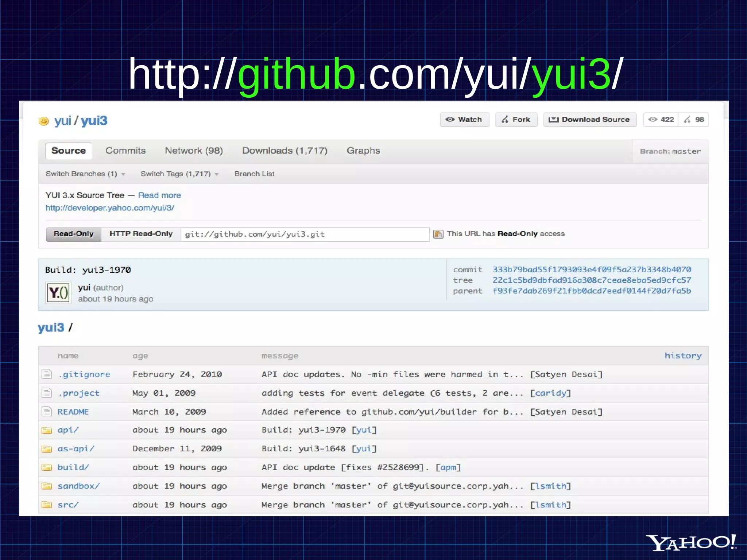Viewport: 747px width, 560px height.
Task: Select the Source tab
Action: pyautogui.click(x=69, y=151)
